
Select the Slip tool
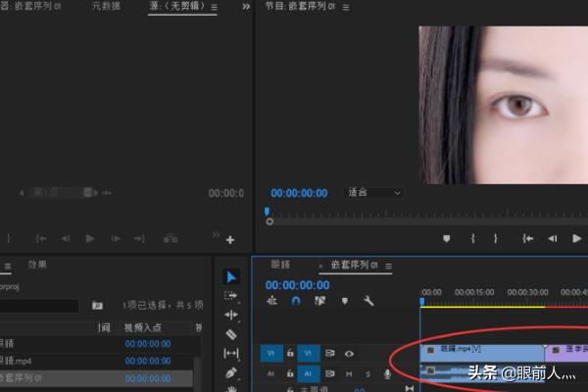231,354
